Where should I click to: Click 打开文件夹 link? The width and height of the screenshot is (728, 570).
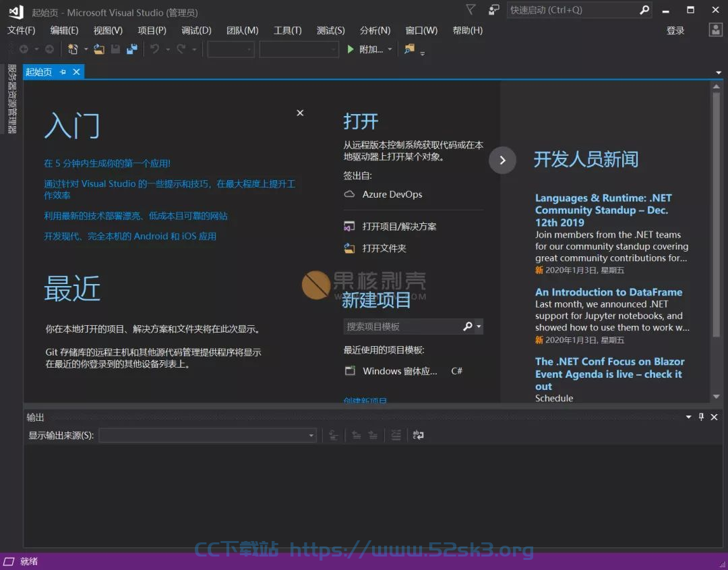(x=384, y=248)
